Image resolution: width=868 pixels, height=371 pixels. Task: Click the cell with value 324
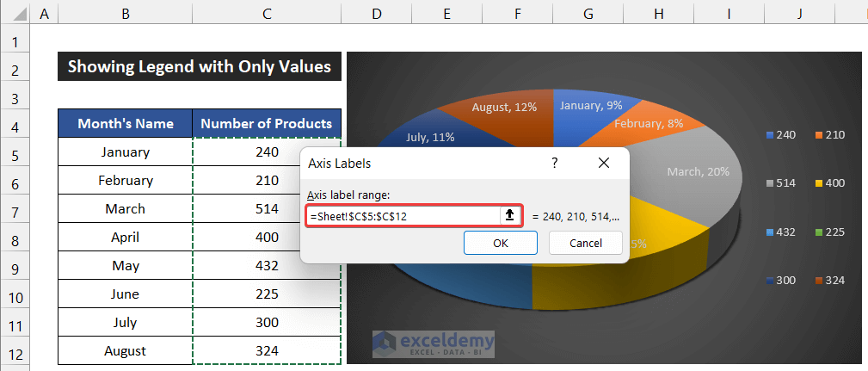[267, 351]
